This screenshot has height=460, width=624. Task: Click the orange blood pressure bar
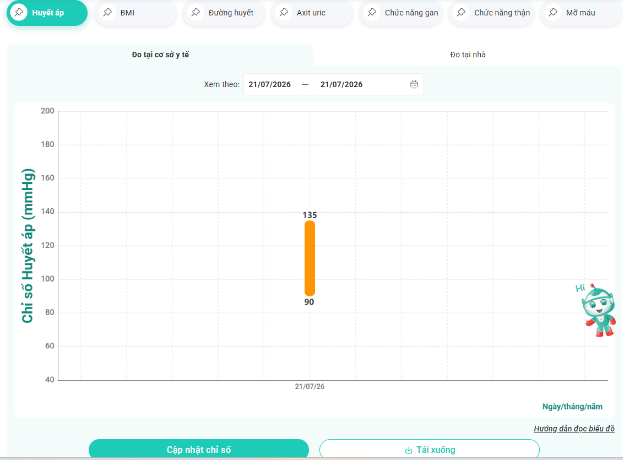click(310, 258)
